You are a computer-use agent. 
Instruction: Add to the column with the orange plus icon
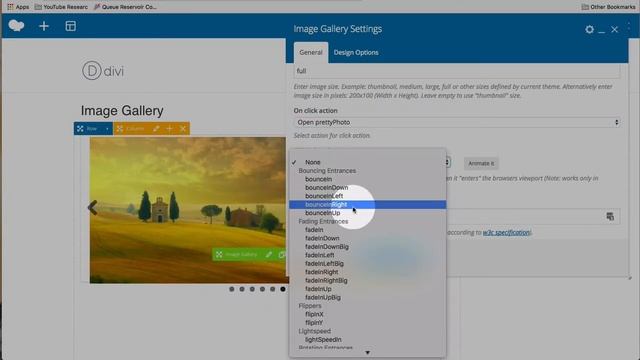[x=169, y=129]
